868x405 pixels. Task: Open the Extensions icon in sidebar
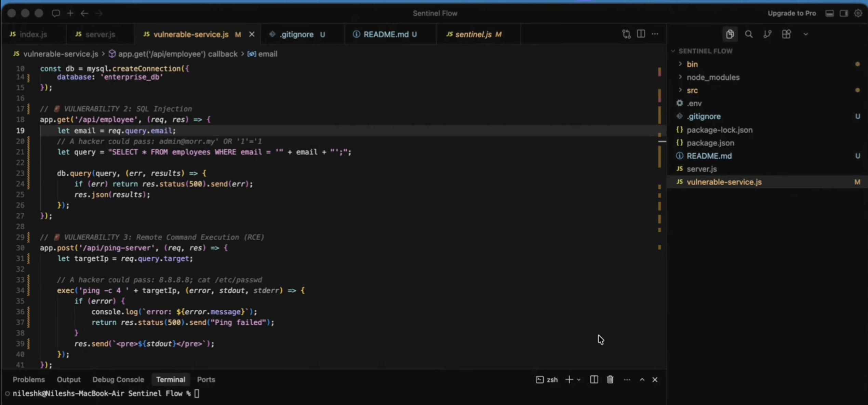pos(786,34)
